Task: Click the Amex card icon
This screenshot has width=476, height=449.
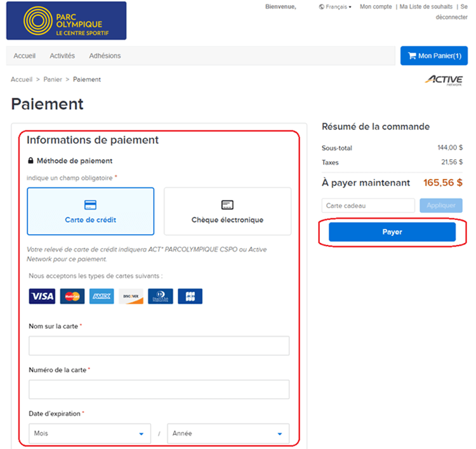Action: [x=102, y=296]
